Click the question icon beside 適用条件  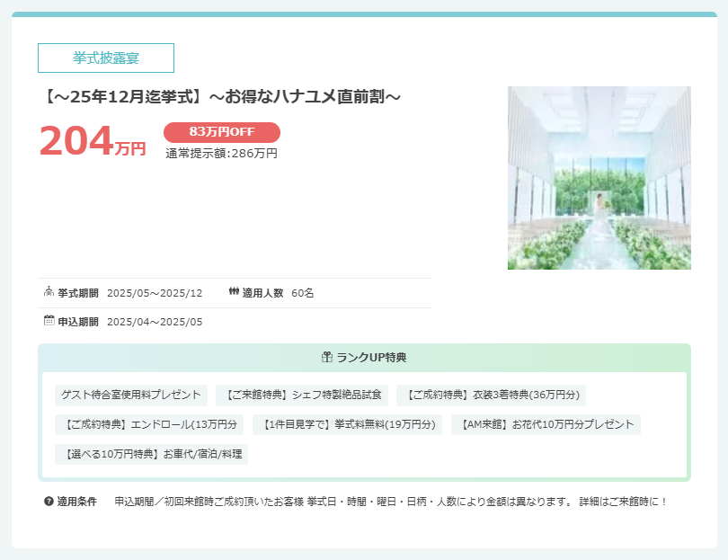pos(49,501)
